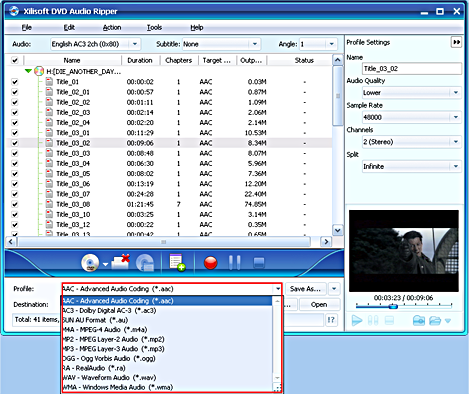Open the Edit menu
The width and height of the screenshot is (469, 394).
pos(69,27)
